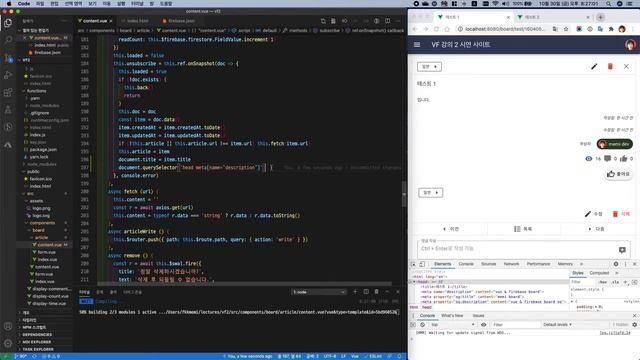The height and width of the screenshot is (360, 640).
Task: Click the X icon to close the article
Action: coord(626,67)
